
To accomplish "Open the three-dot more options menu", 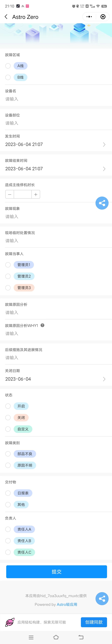I will tap(89, 17).
